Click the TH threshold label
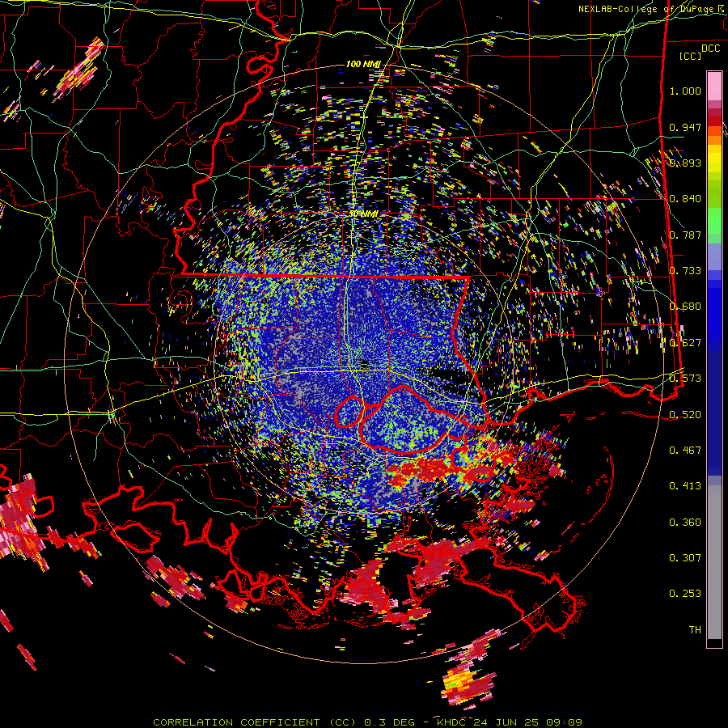Screen dimensions: 728x728 tap(695, 630)
